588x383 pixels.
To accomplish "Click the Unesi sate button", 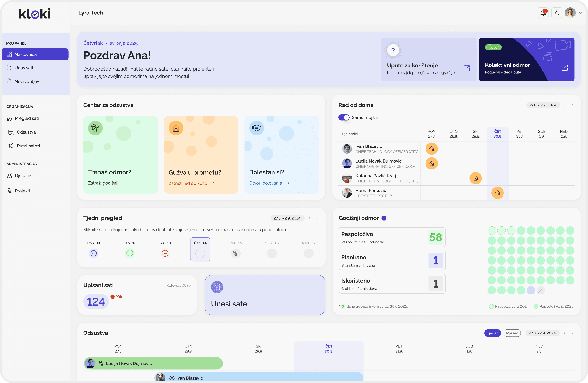I will [x=265, y=295].
